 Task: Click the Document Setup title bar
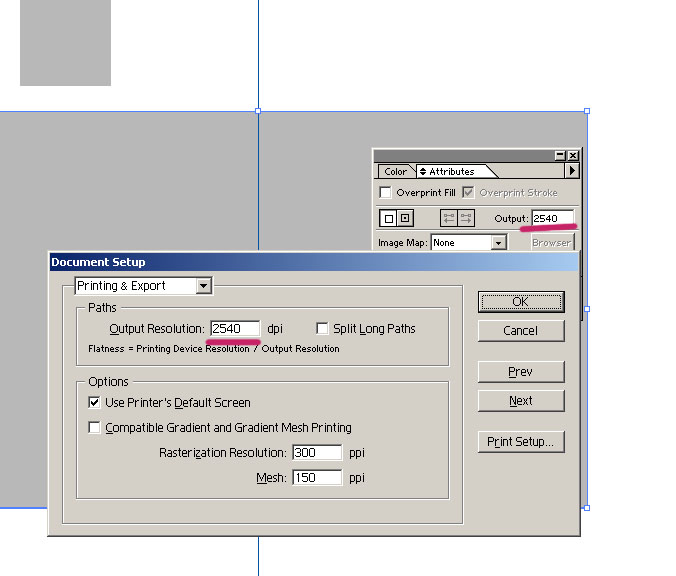pos(314,262)
